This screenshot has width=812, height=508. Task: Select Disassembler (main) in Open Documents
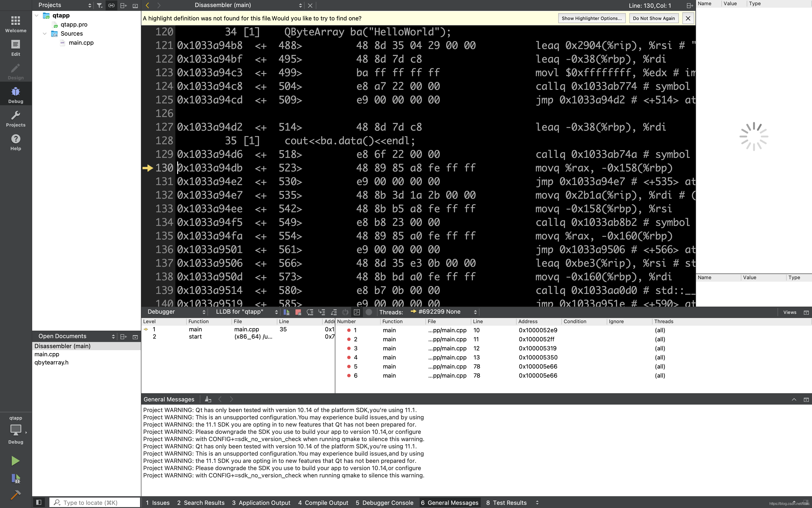(x=87, y=346)
